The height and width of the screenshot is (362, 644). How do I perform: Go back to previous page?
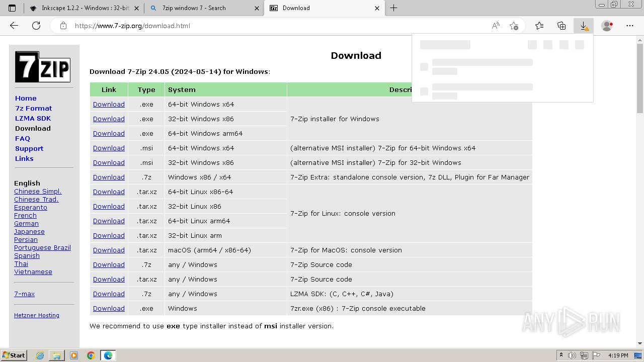(14, 26)
